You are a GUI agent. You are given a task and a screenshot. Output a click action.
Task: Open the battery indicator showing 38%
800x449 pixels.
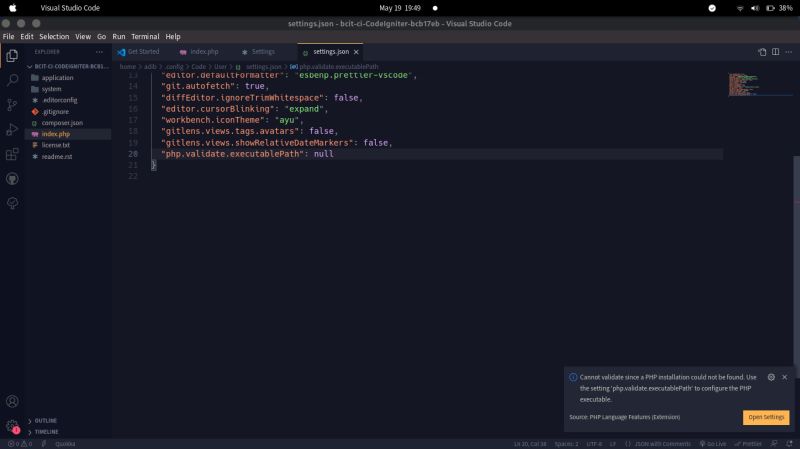click(779, 8)
